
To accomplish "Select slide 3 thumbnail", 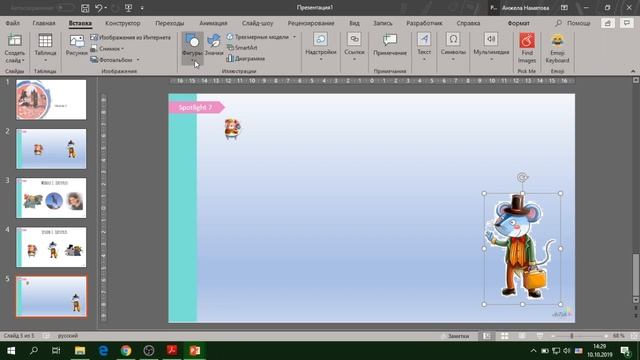I will tap(51, 198).
